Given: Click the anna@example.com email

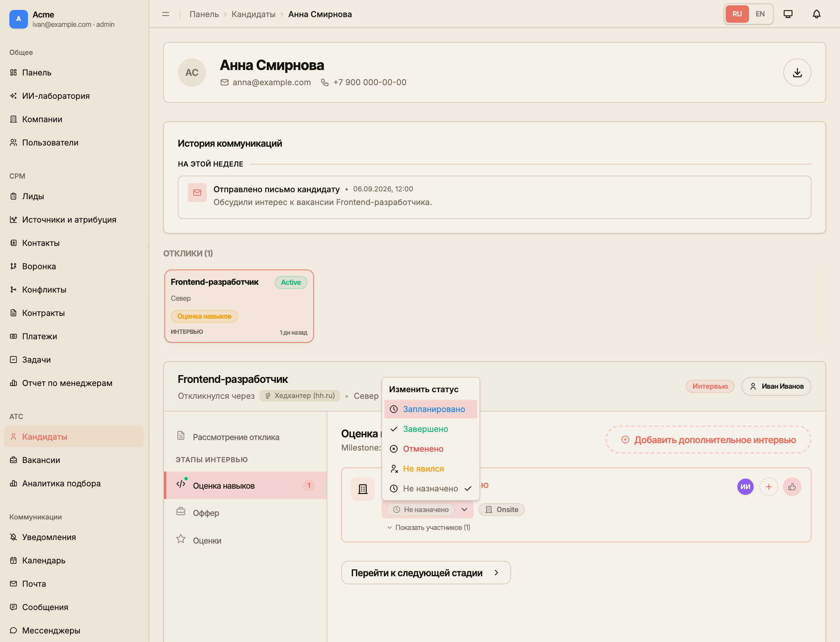Looking at the screenshot, I should coord(271,82).
